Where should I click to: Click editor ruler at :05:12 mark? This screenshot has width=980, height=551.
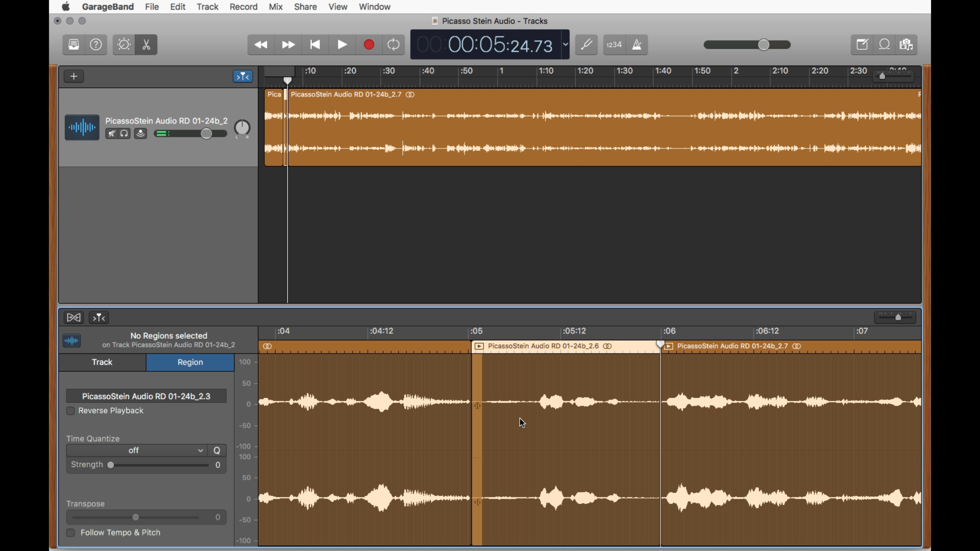tap(574, 332)
